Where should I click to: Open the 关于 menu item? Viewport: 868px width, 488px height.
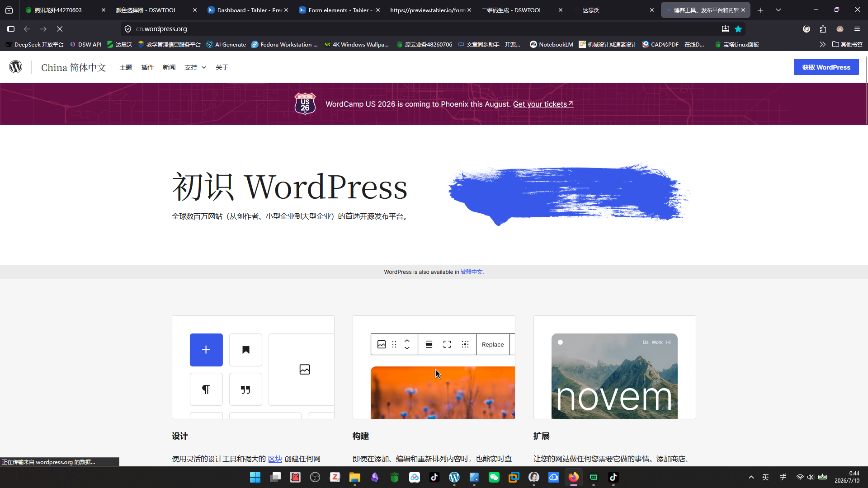click(222, 67)
